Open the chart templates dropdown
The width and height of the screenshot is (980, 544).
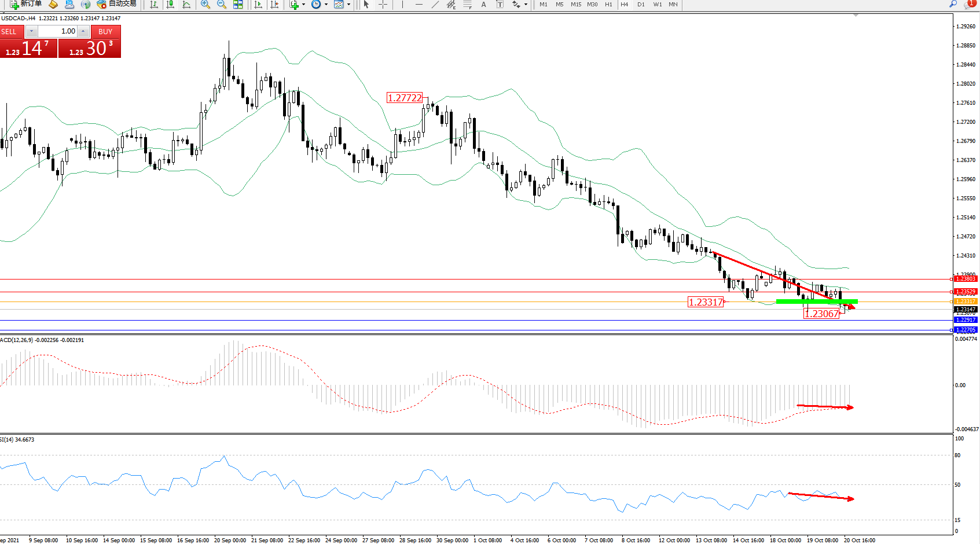pyautogui.click(x=348, y=4)
